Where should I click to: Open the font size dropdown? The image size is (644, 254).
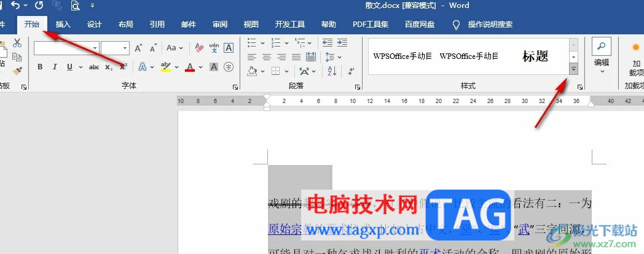125,48
